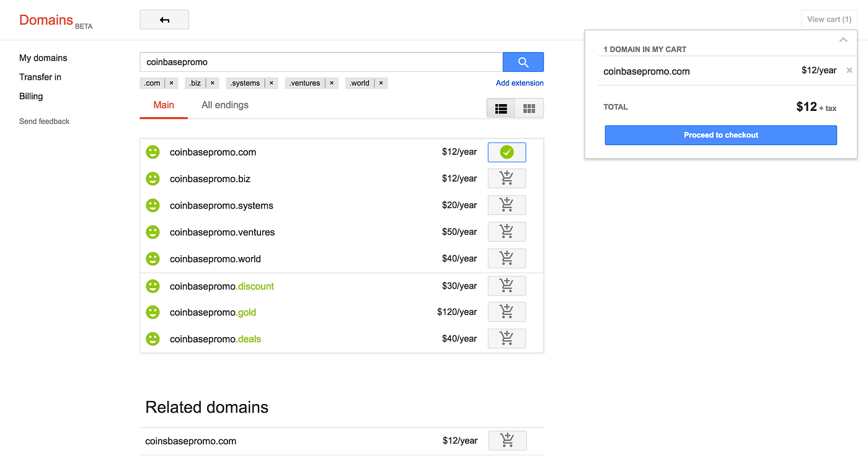
Task: Select the coinbasepromo.gold result name
Action: pyautogui.click(x=213, y=313)
